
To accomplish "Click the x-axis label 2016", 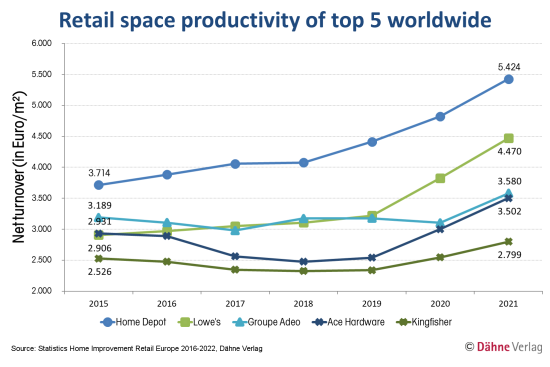I will coord(167,304).
